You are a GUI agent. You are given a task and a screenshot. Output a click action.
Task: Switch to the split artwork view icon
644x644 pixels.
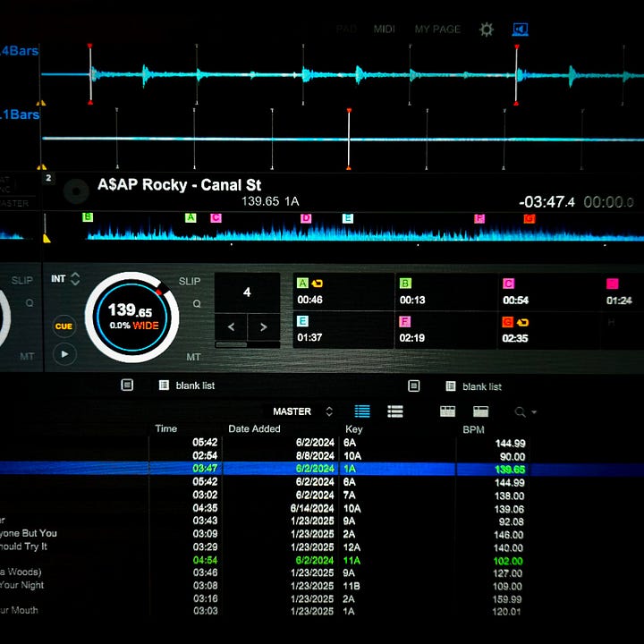pos(480,411)
